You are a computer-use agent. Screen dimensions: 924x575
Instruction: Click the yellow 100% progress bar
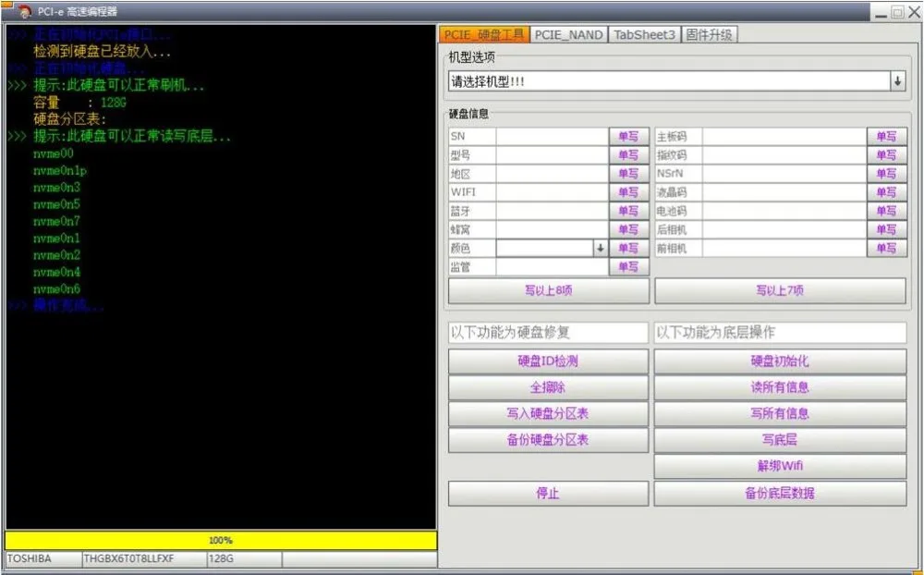pyautogui.click(x=221, y=540)
